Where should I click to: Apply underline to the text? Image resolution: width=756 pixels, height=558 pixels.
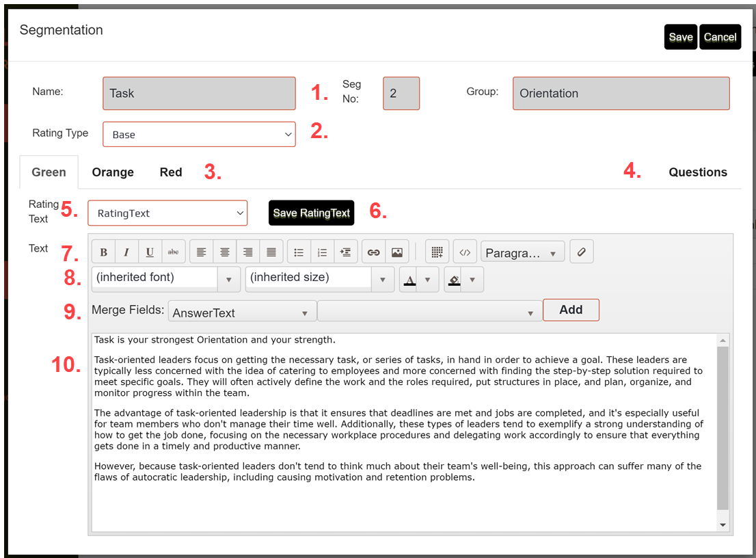click(x=150, y=252)
